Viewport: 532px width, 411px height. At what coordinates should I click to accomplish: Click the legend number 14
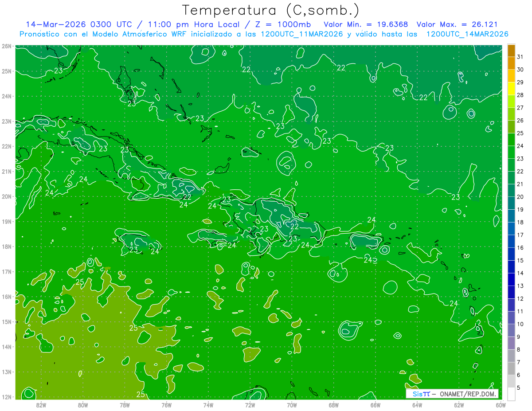[520, 274]
